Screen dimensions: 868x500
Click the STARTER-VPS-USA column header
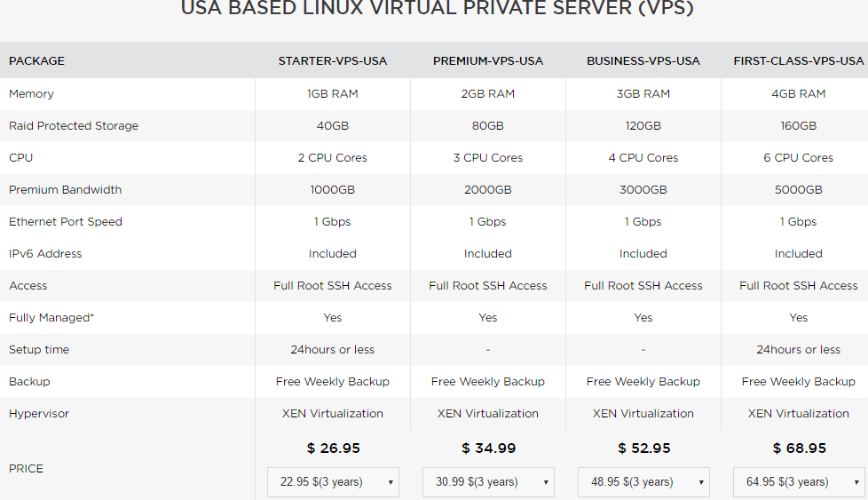click(333, 61)
